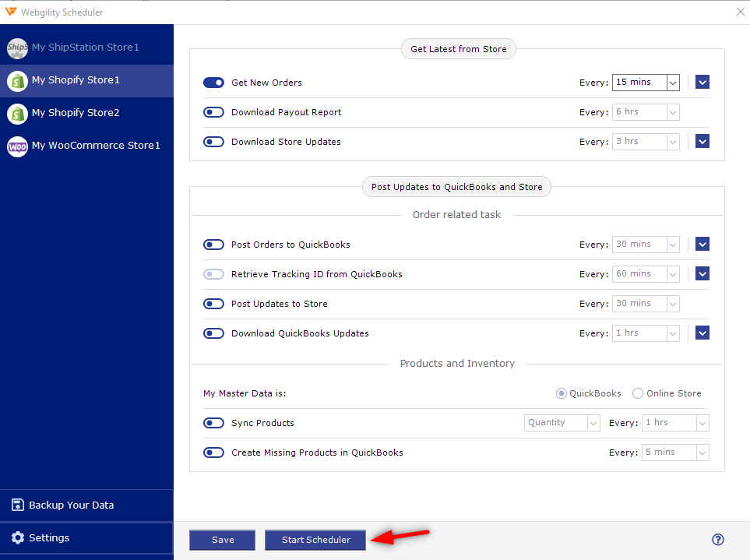Close the Webgility Scheduler window
This screenshot has width=750, height=560.
click(740, 12)
